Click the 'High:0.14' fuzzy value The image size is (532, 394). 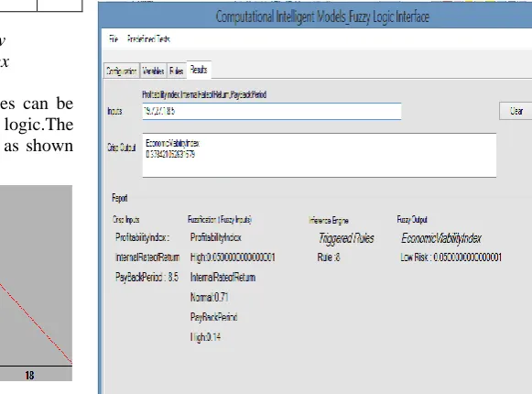[205, 337]
